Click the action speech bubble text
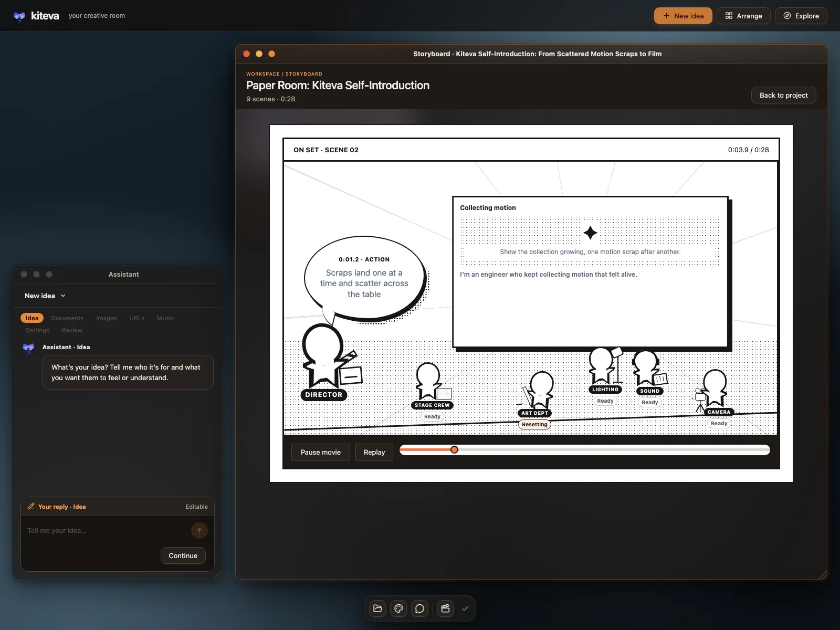Image resolution: width=840 pixels, height=630 pixels. tap(364, 283)
